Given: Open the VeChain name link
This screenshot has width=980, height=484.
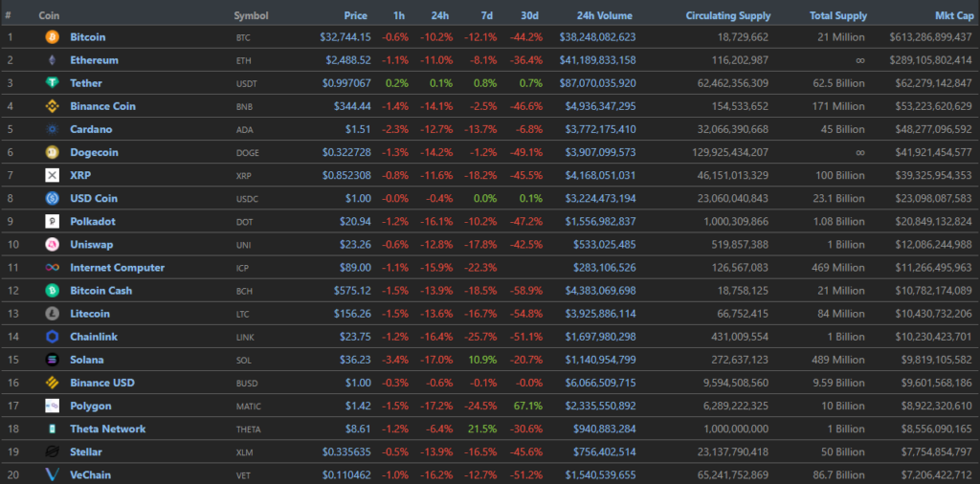Looking at the screenshot, I should pyautogui.click(x=91, y=475).
